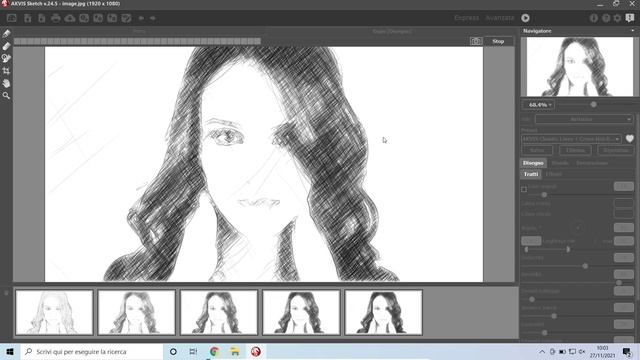This screenshot has width=640, height=360.
Task: Open the Windows Start menu
Action: tap(10, 351)
